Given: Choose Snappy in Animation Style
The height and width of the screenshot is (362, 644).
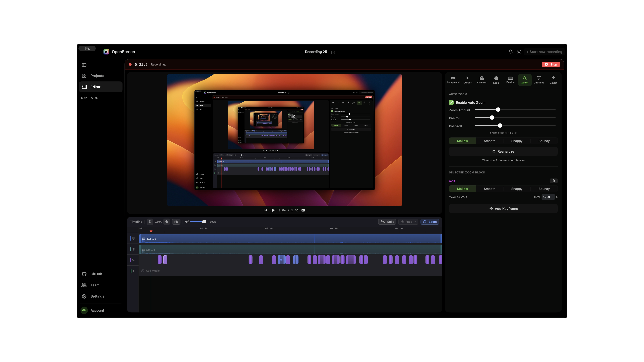Looking at the screenshot, I should coord(517,141).
